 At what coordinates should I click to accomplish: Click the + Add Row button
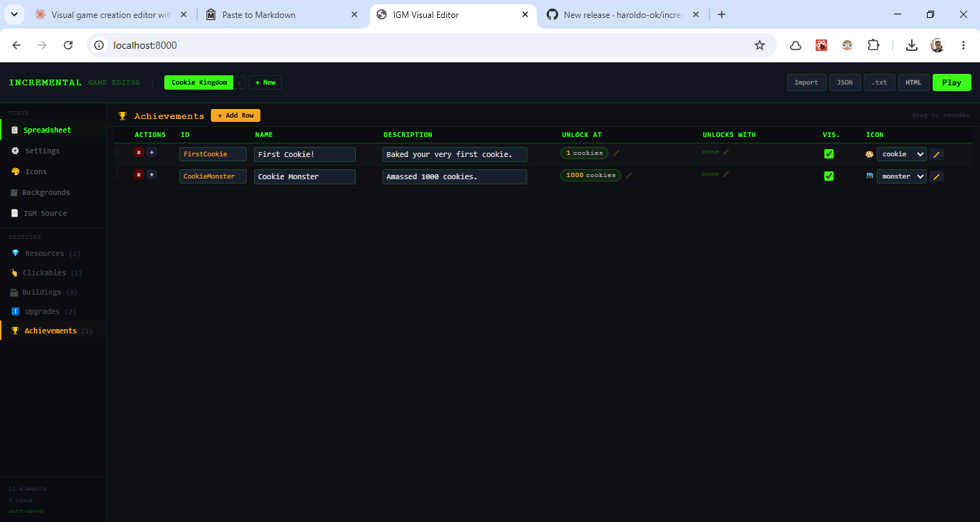click(x=235, y=115)
